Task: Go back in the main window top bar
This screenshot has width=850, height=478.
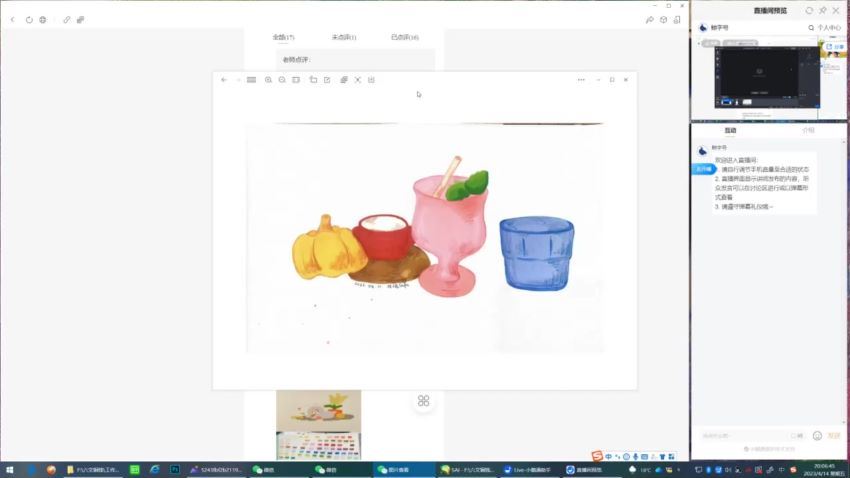Action: click(12, 20)
